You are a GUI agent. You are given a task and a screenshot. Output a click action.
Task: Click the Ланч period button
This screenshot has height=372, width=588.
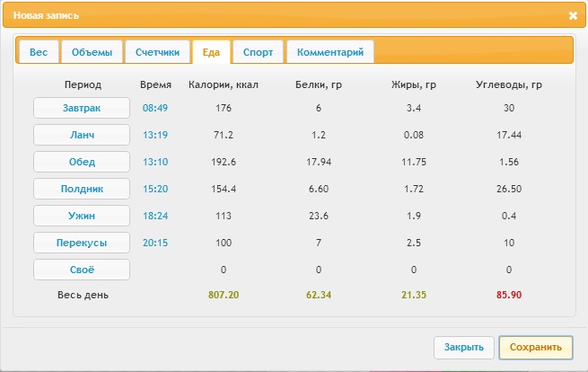[x=82, y=135]
